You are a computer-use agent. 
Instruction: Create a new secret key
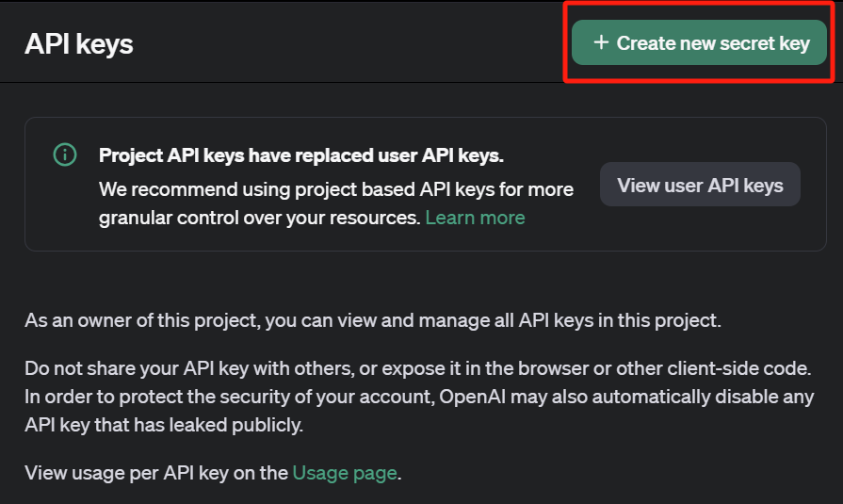699,43
